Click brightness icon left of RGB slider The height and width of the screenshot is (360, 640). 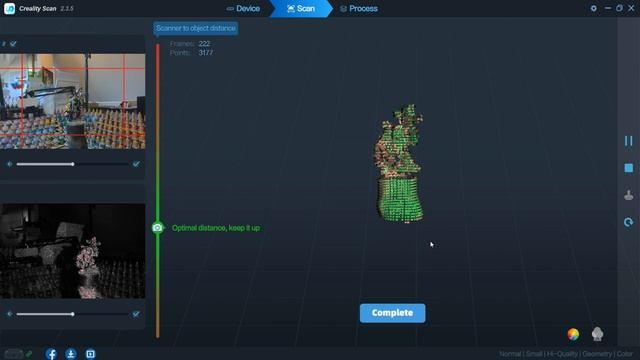pos(9,164)
